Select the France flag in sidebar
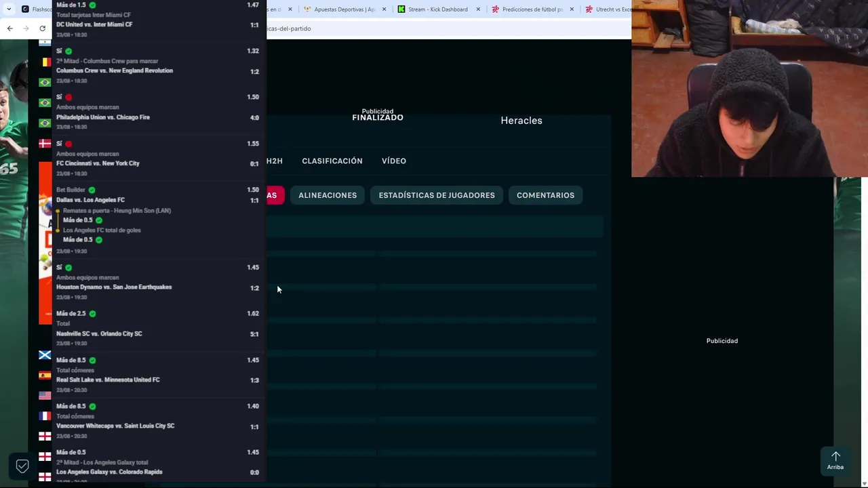The height and width of the screenshot is (488, 868). (x=45, y=416)
